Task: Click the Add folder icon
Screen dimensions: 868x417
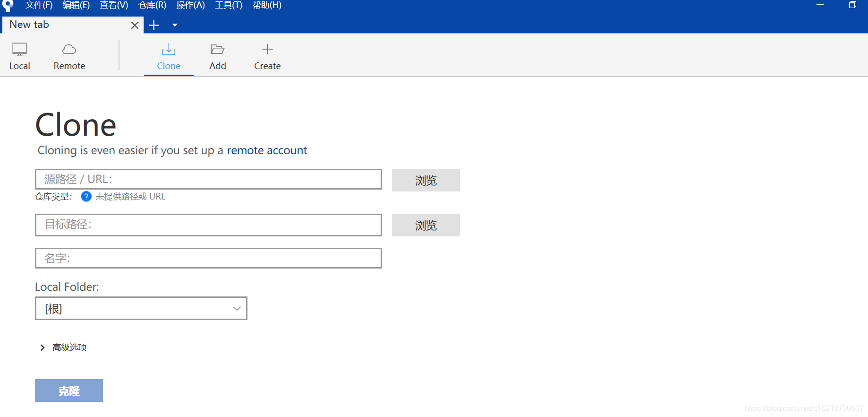Action: [217, 49]
